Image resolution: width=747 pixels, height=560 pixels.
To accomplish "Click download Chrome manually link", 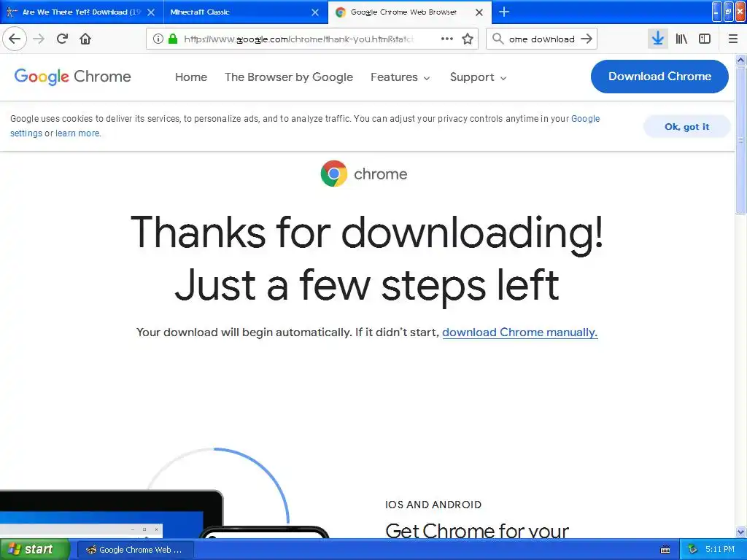I will click(x=519, y=332).
